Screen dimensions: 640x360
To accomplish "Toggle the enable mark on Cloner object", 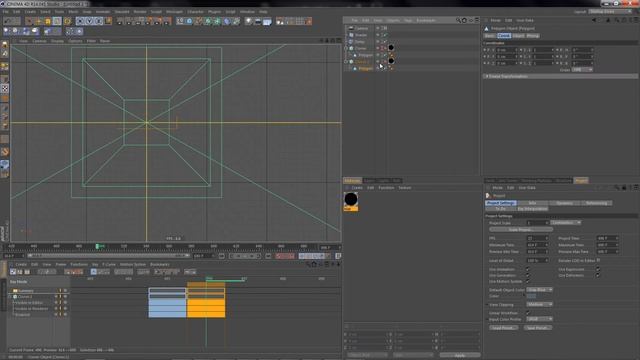I will point(385,48).
